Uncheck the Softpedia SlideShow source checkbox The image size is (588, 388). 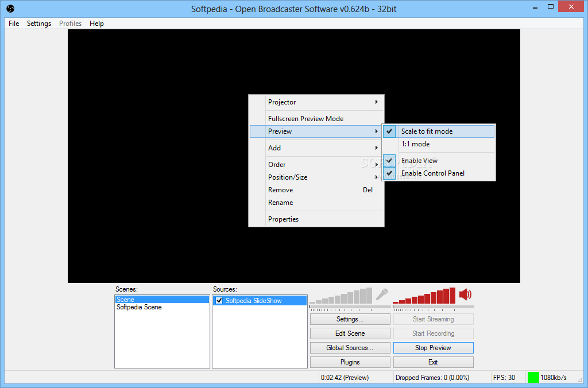219,301
